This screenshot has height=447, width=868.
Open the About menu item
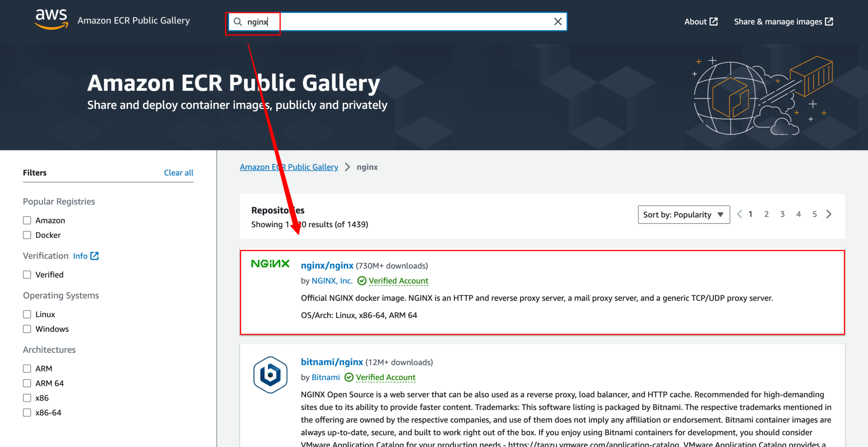pyautogui.click(x=696, y=21)
